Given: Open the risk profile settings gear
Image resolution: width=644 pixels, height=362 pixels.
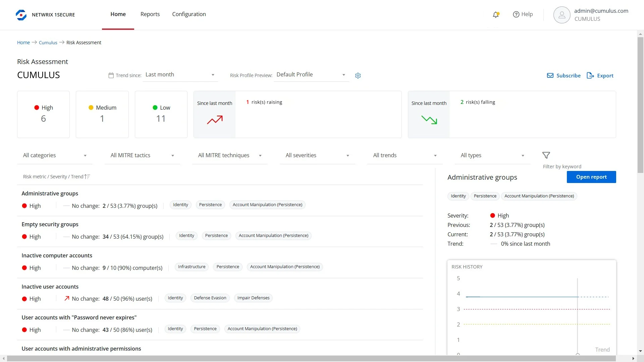Looking at the screenshot, I should [358, 75].
